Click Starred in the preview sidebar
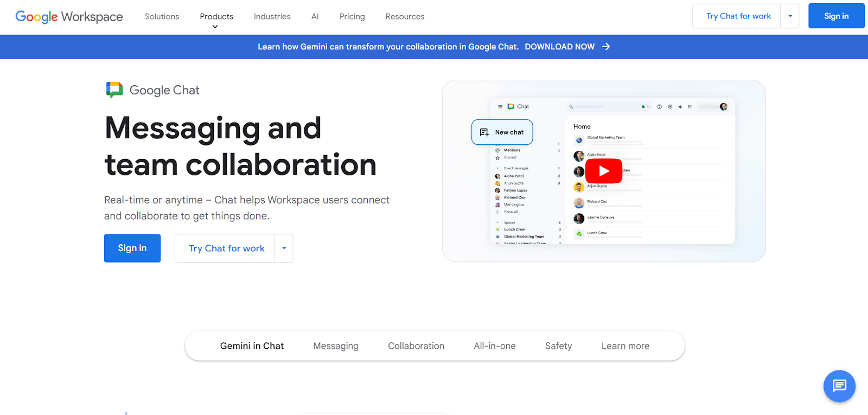 click(x=510, y=157)
